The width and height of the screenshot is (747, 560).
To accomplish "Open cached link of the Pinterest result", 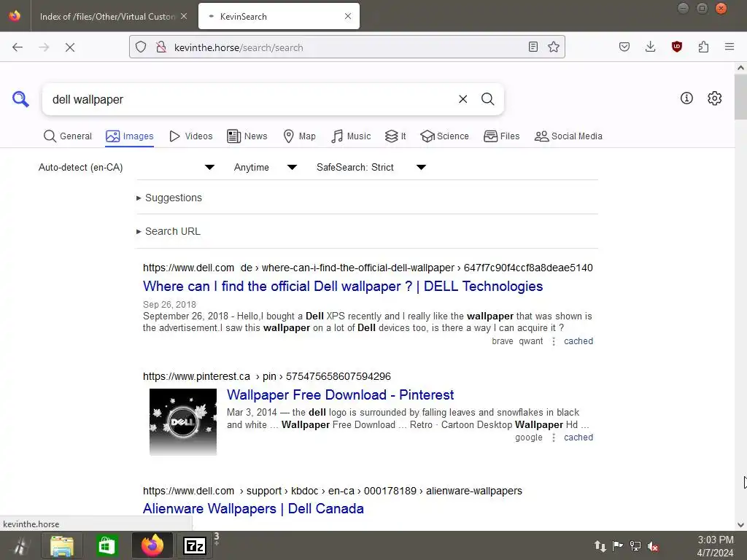I will pyautogui.click(x=578, y=437).
